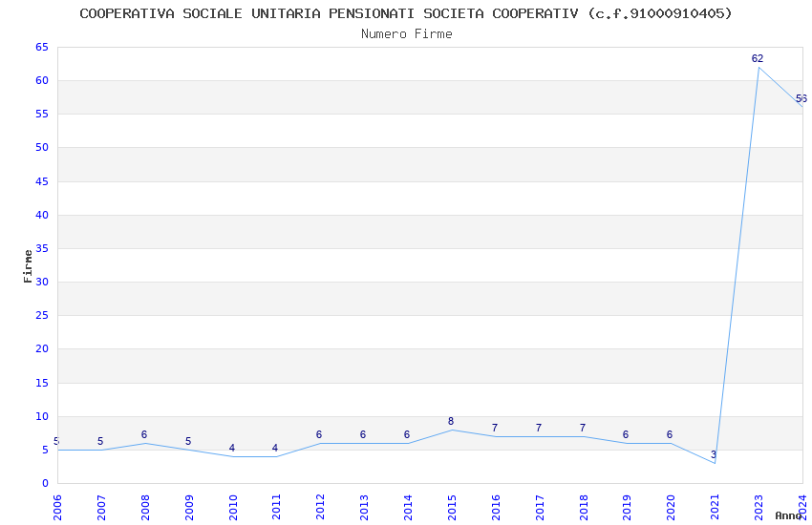Click the 2015 data point labeled 8
This screenshot has height=525, width=812.
tap(451, 422)
